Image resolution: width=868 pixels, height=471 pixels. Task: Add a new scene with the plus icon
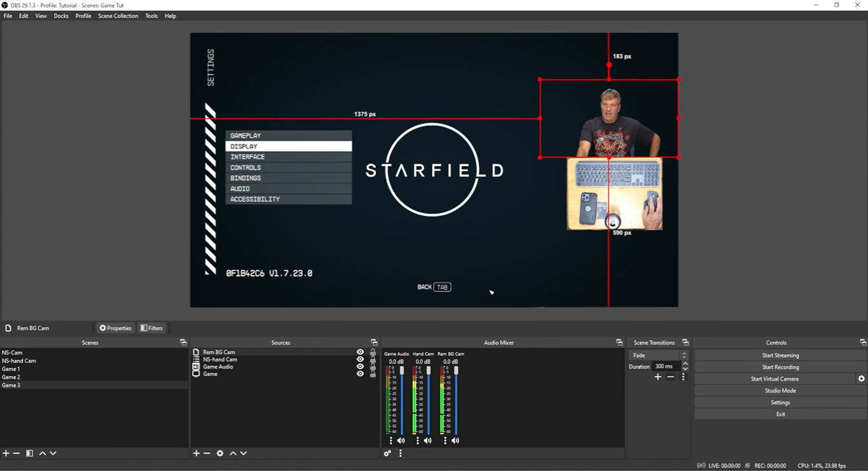click(5, 453)
